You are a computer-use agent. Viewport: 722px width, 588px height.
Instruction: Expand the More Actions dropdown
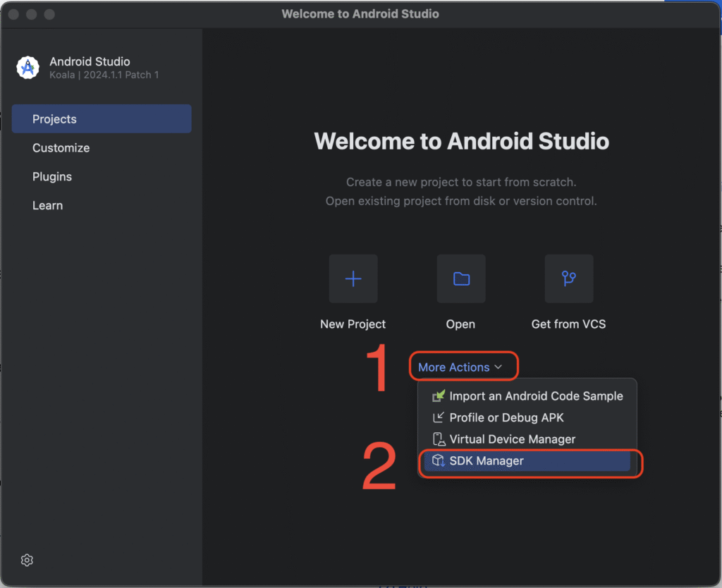[x=460, y=367]
